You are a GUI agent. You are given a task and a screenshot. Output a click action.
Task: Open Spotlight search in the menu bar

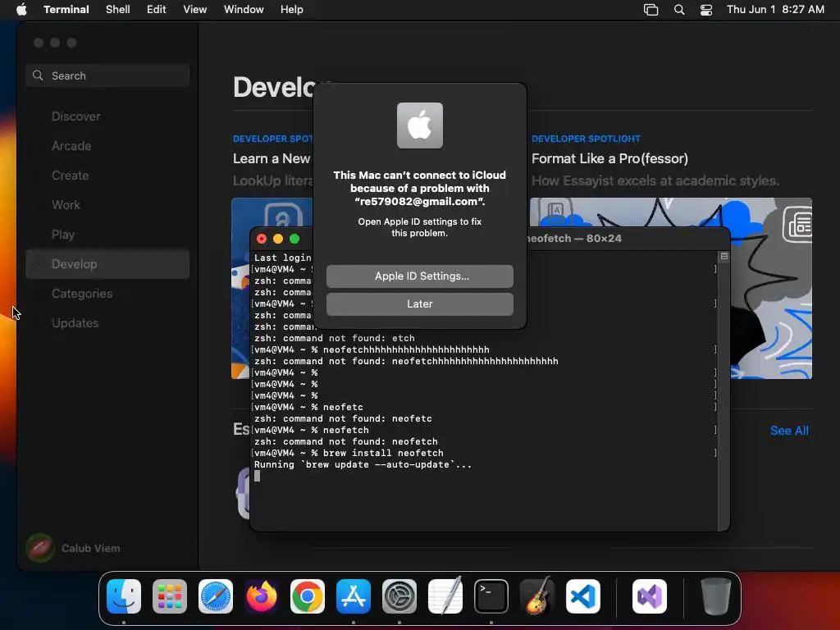pos(678,9)
